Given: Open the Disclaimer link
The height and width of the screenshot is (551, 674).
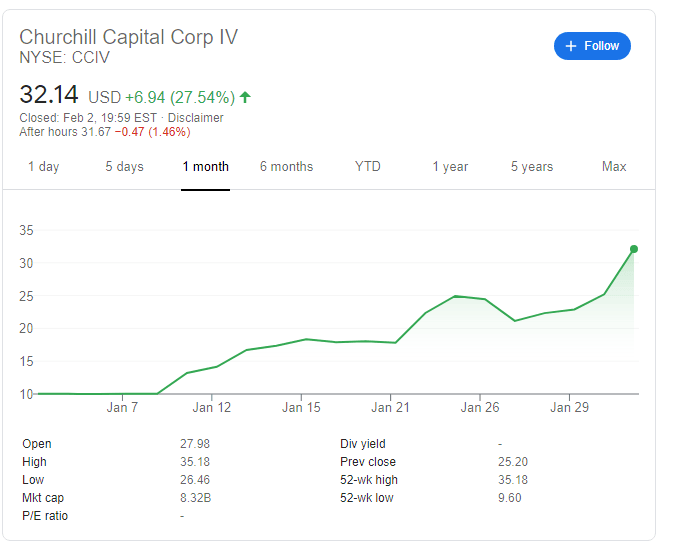Looking at the screenshot, I should (x=196, y=118).
